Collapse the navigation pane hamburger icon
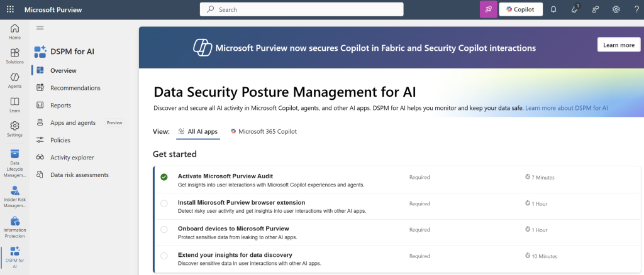Screen dimensions: 644x275 tap(40, 28)
